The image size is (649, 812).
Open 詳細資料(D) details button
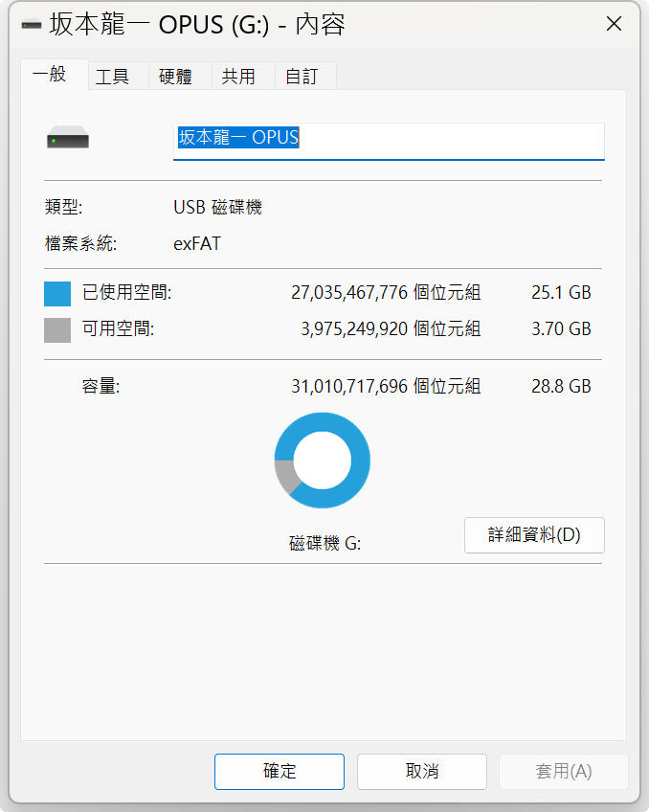534,535
